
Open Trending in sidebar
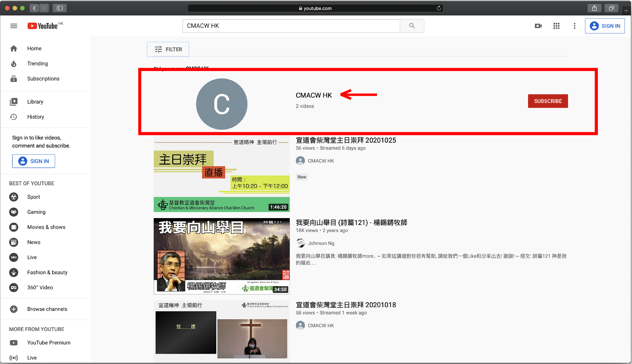coord(38,64)
